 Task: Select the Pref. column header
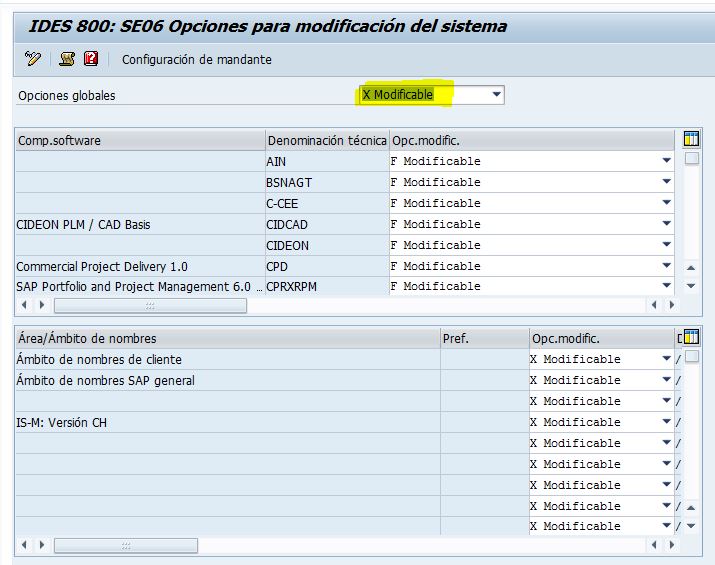click(x=484, y=339)
